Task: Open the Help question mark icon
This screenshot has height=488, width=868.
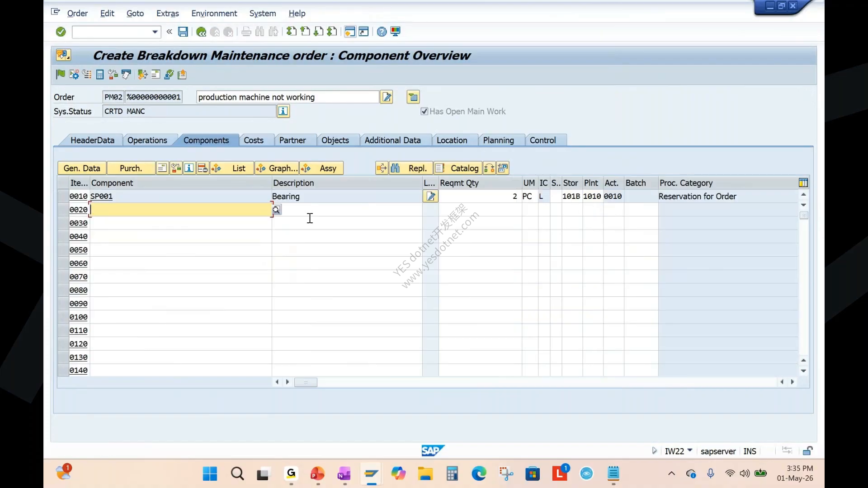Action: pyautogui.click(x=382, y=32)
